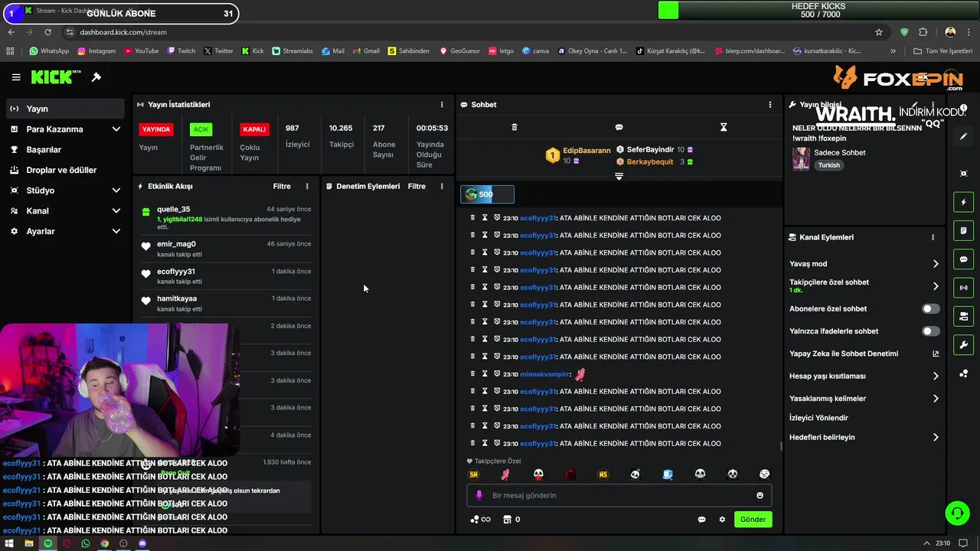Screen dimensions: 980x551
Task: Click in Bir mesaj gönderin input field
Action: pos(620,496)
